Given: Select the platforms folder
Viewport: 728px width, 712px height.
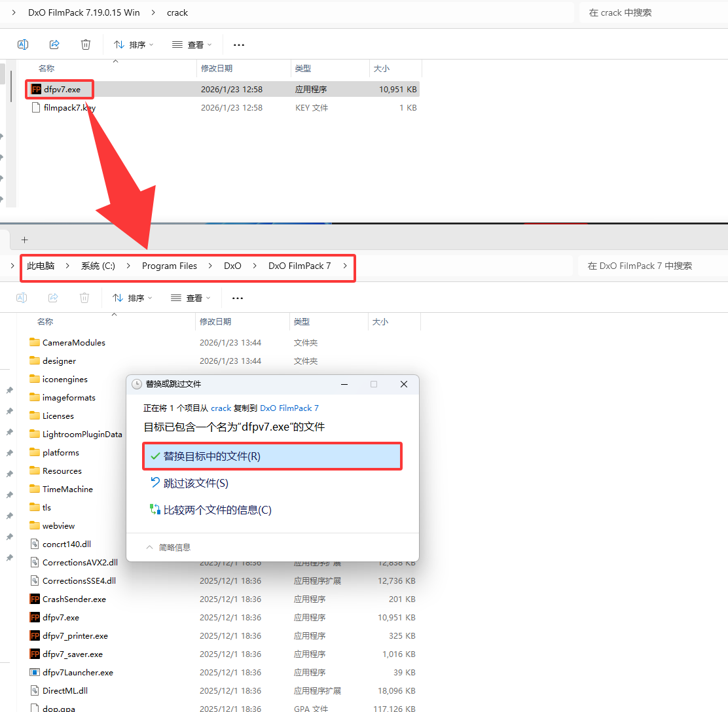Looking at the screenshot, I should [54, 453].
